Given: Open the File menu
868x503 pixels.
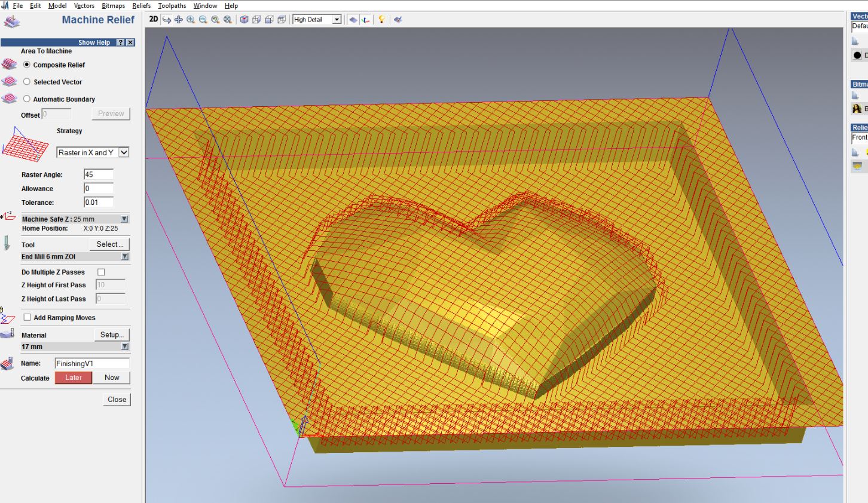Looking at the screenshot, I should click(x=18, y=5).
